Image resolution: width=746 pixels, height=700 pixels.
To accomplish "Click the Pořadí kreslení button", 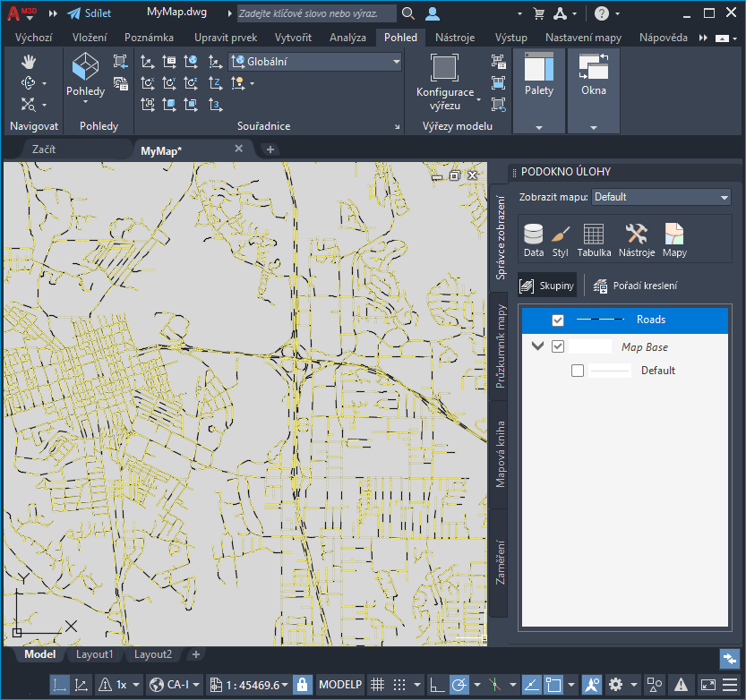I will click(635, 286).
